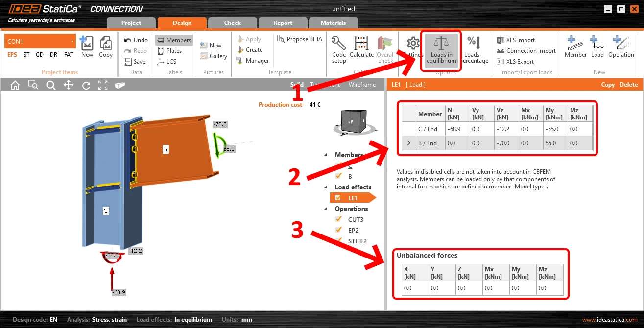
Task: Edit the Vz cell for B / End
Action: pyautogui.click(x=506, y=143)
